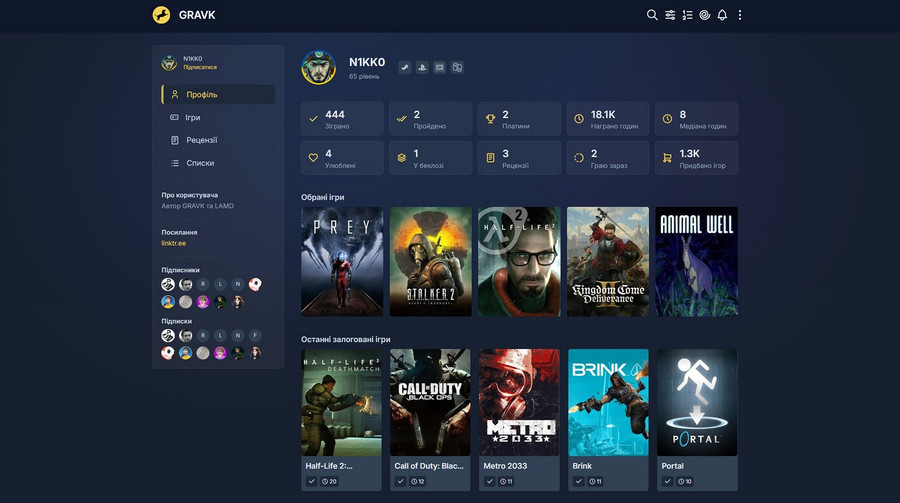
Task: Click the platform badge between PlayStation and Switch
Action: (x=440, y=67)
